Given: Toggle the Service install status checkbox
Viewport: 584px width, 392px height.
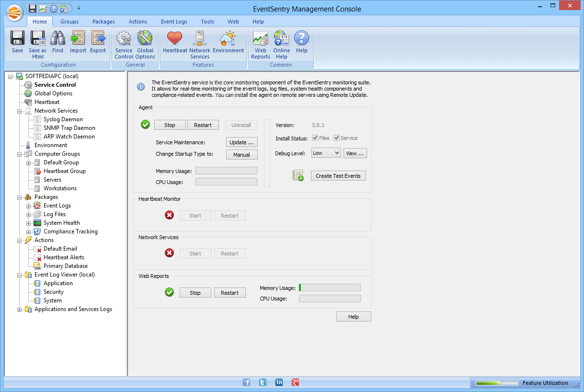Looking at the screenshot, I should point(337,138).
